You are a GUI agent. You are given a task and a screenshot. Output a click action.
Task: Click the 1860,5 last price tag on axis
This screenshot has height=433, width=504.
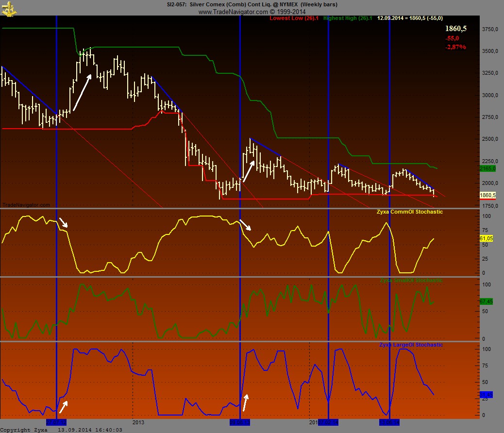coord(487,195)
